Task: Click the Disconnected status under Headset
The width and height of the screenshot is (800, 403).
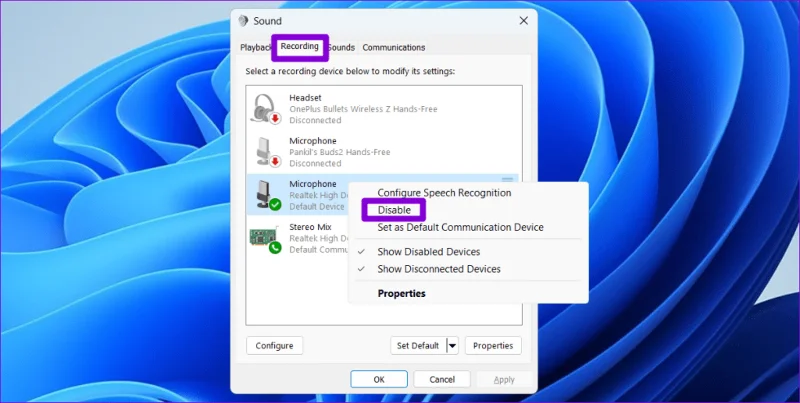Action: pos(315,120)
